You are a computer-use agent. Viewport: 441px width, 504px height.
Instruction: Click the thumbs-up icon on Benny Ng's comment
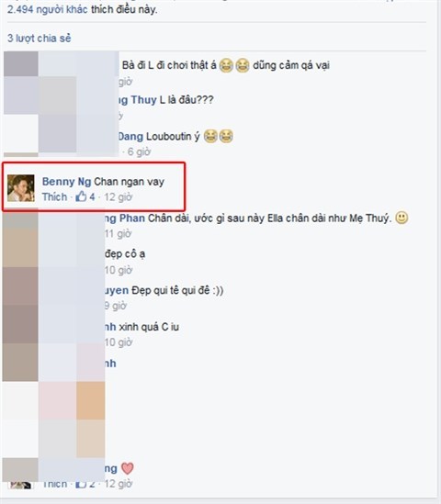point(81,196)
